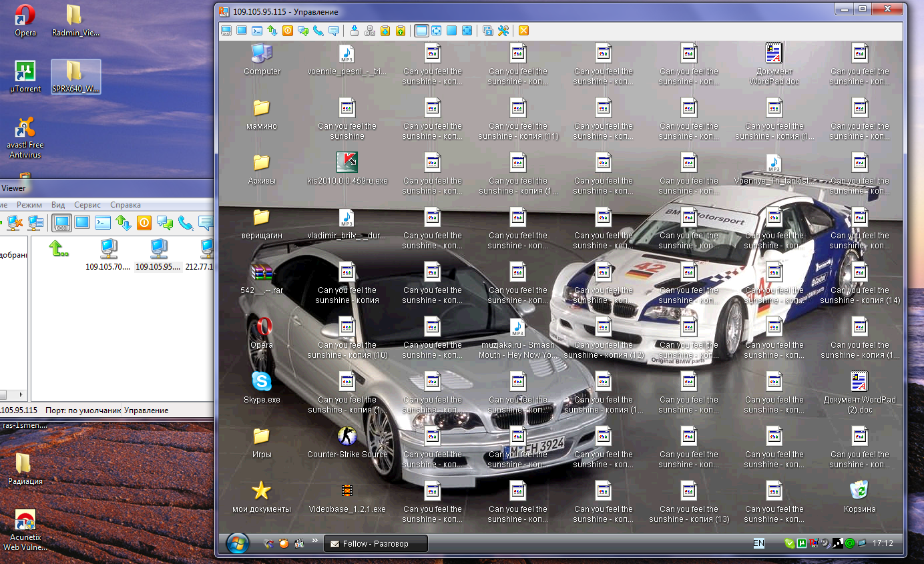Click the delete connection icon with red X
Screen dimensions: 924x564
(15, 223)
